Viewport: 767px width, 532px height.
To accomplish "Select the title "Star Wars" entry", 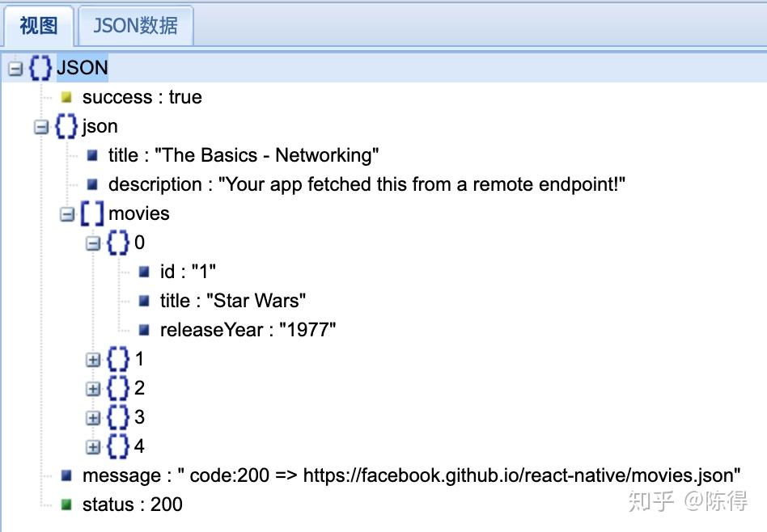I will coord(233,301).
